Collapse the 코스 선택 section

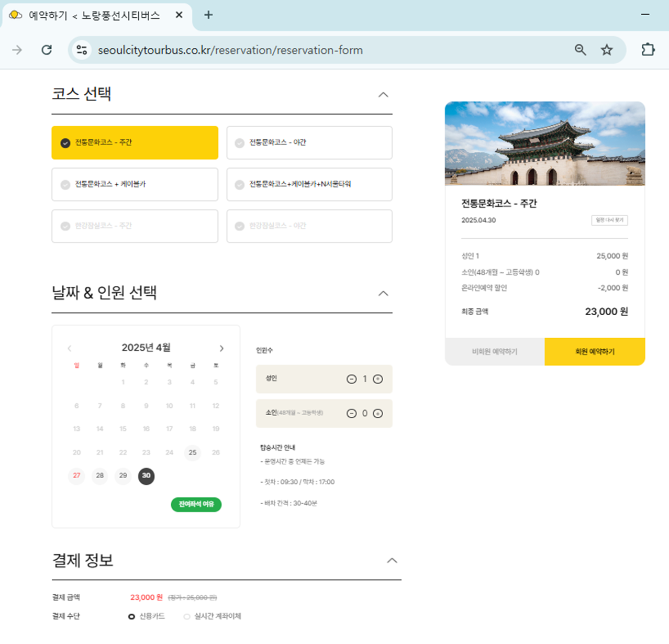coord(384,95)
